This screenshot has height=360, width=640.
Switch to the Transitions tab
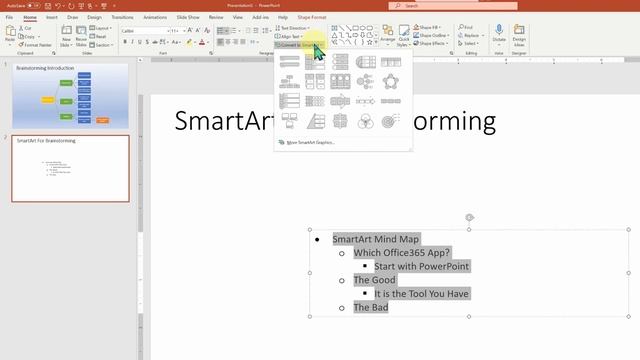[x=122, y=17]
